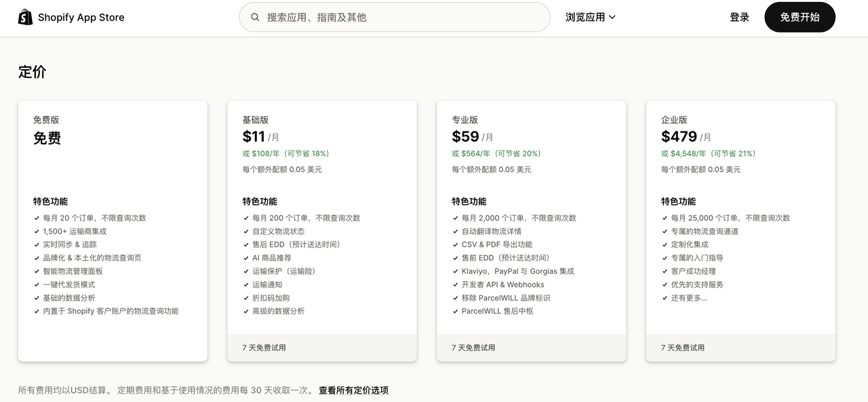Click the checkmark beside 折扣码拼购

(246, 298)
